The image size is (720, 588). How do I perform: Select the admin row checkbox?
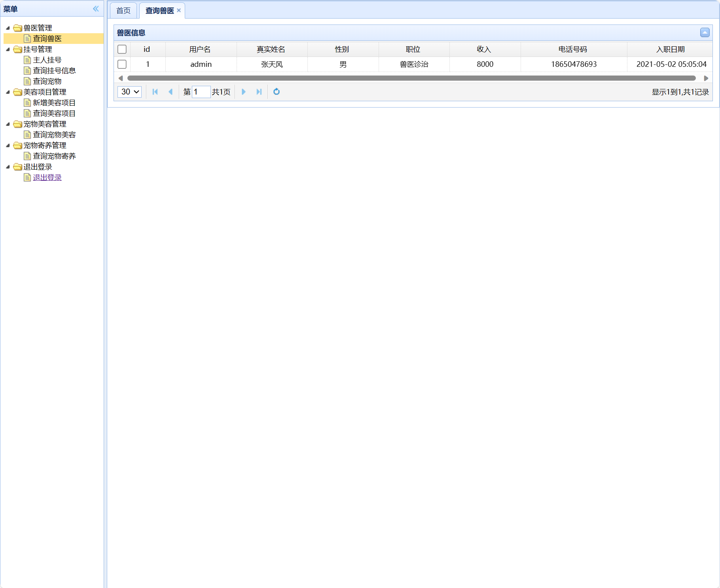[x=122, y=64]
